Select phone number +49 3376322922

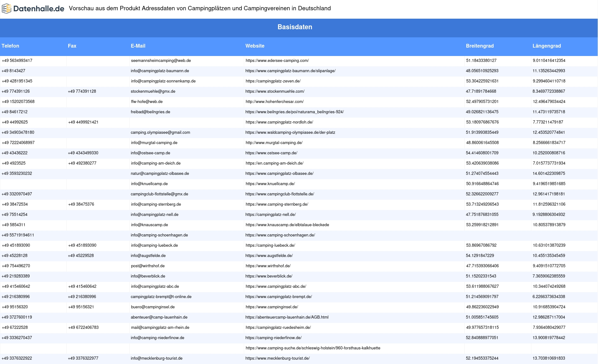click(x=17, y=358)
